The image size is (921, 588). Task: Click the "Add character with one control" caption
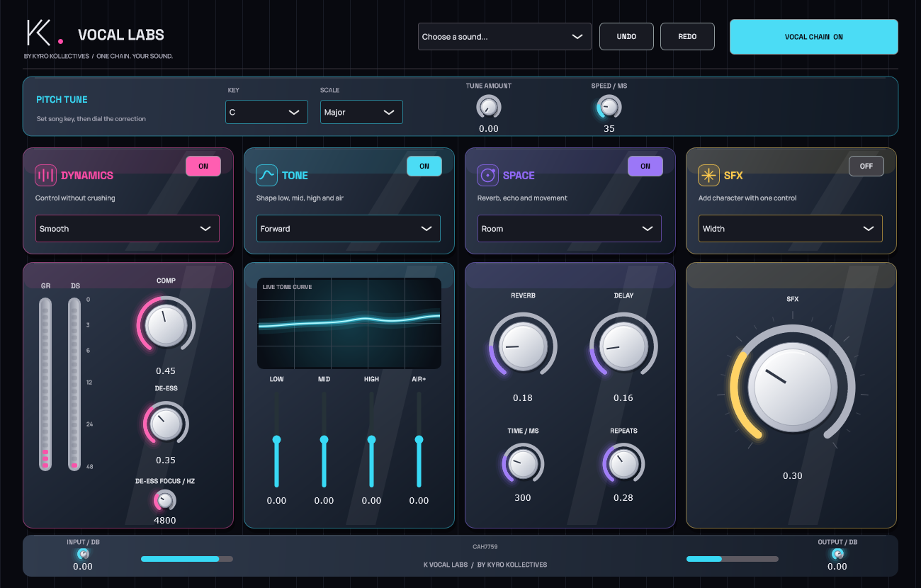pyautogui.click(x=747, y=198)
